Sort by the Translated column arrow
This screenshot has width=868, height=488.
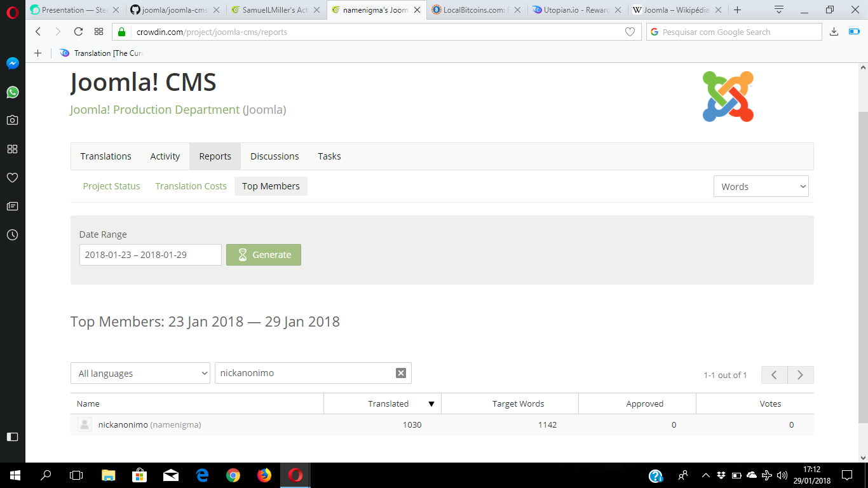pyautogui.click(x=431, y=404)
